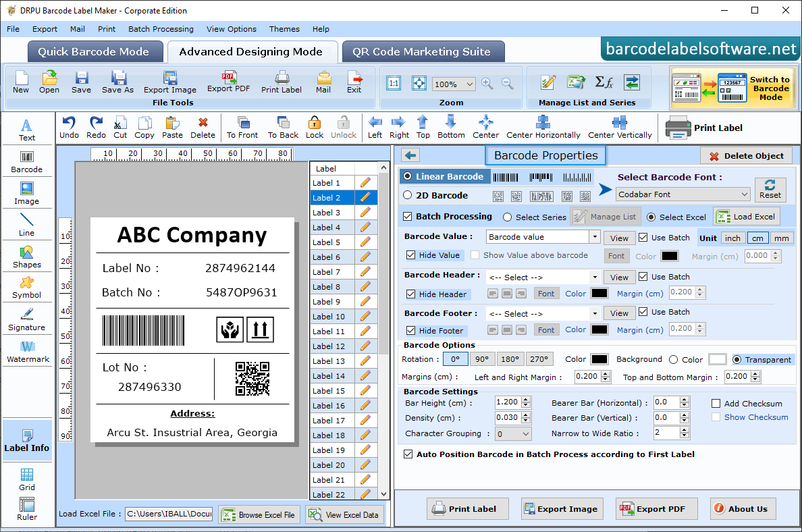Screen dimensions: 802x532
Task: Open the Character Grouping dropdown
Action: click(x=513, y=434)
